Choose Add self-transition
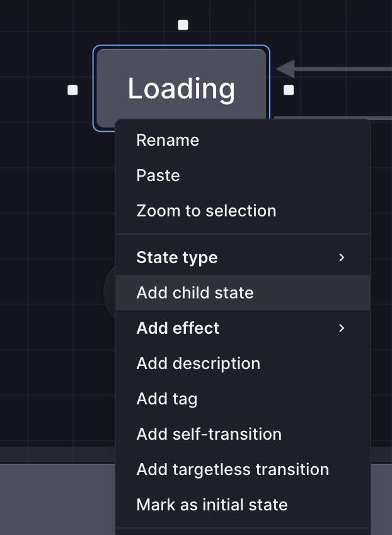 pyautogui.click(x=209, y=434)
